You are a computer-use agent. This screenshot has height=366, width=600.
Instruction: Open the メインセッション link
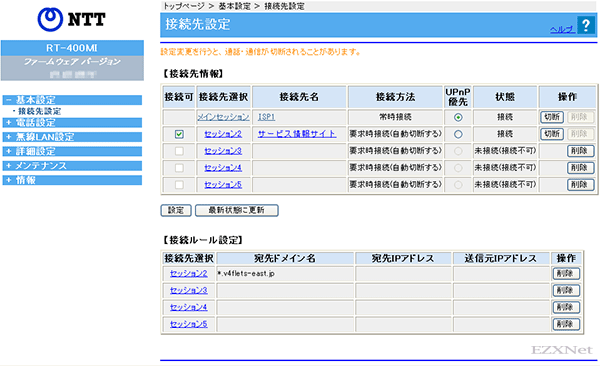click(223, 117)
